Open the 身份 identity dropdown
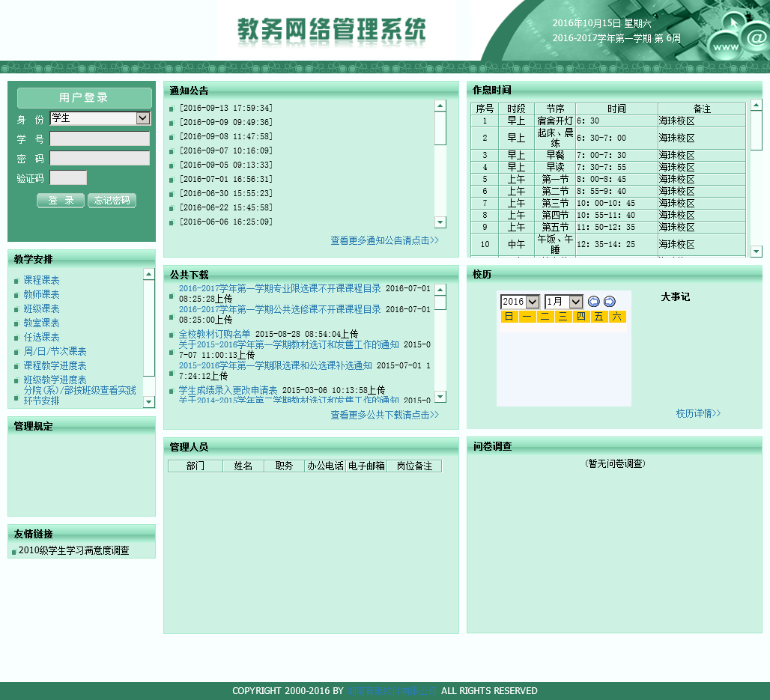This screenshot has height=700, width=770. coord(100,118)
